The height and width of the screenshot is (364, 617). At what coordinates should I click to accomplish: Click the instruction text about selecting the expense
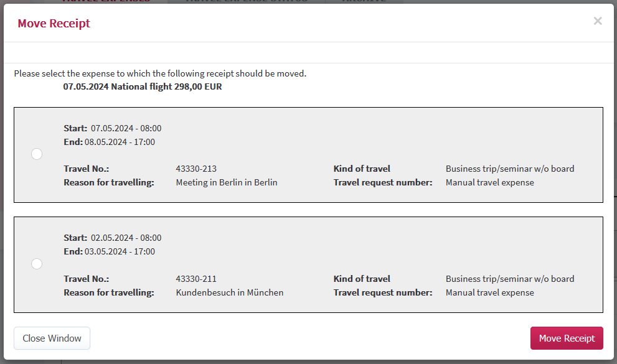pyautogui.click(x=160, y=73)
